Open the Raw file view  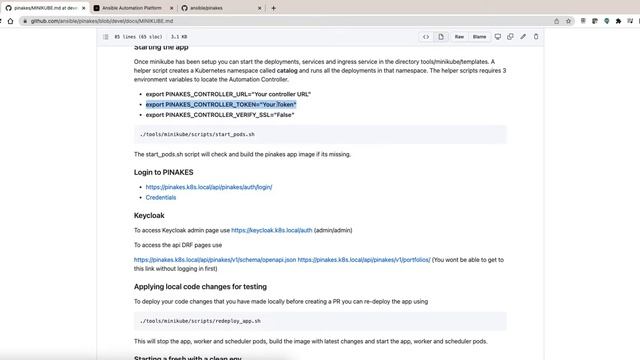pos(459,37)
